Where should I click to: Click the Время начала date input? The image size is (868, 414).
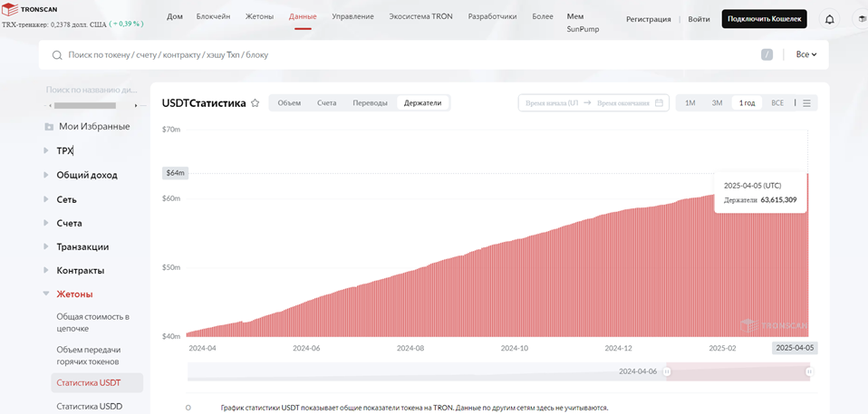[x=550, y=103]
